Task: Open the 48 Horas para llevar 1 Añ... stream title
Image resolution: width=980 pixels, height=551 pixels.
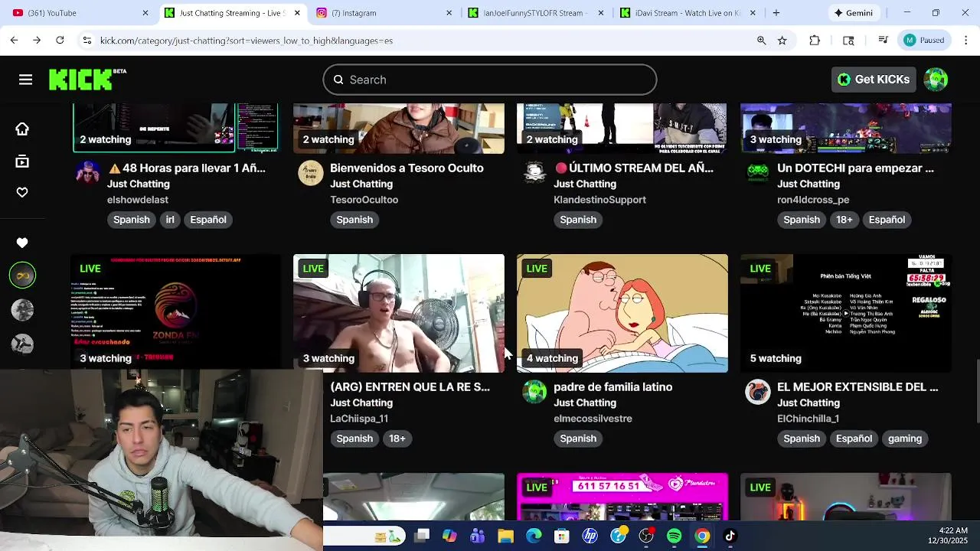Action: pos(187,168)
